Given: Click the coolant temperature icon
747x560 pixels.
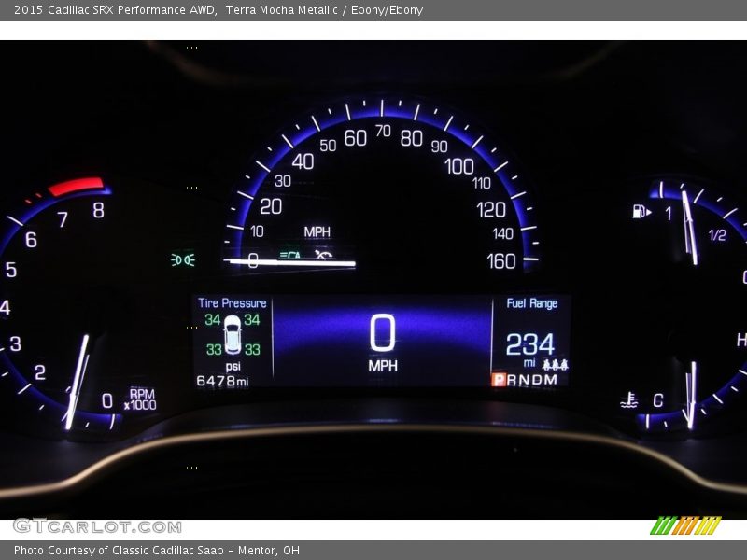Looking at the screenshot, I should (x=628, y=400).
